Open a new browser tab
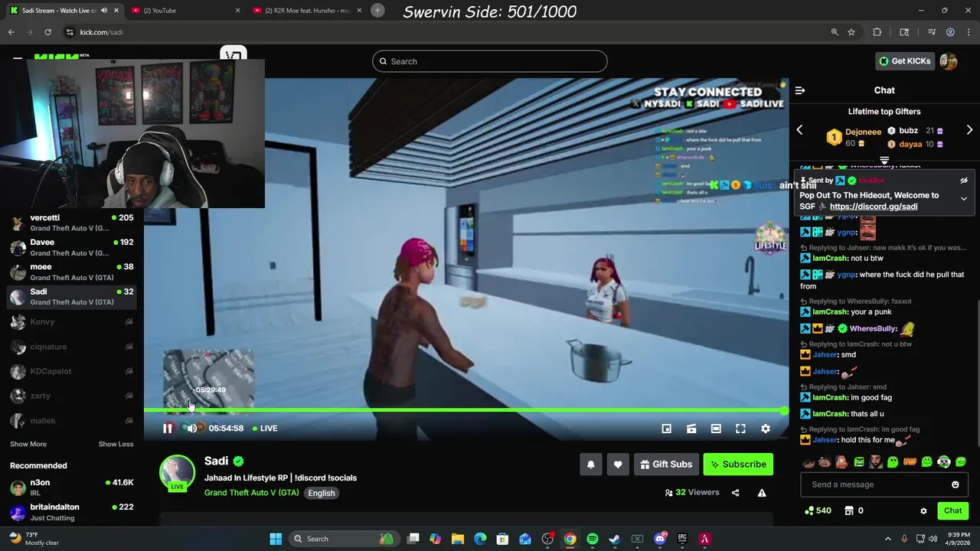980x551 pixels. pyautogui.click(x=377, y=10)
